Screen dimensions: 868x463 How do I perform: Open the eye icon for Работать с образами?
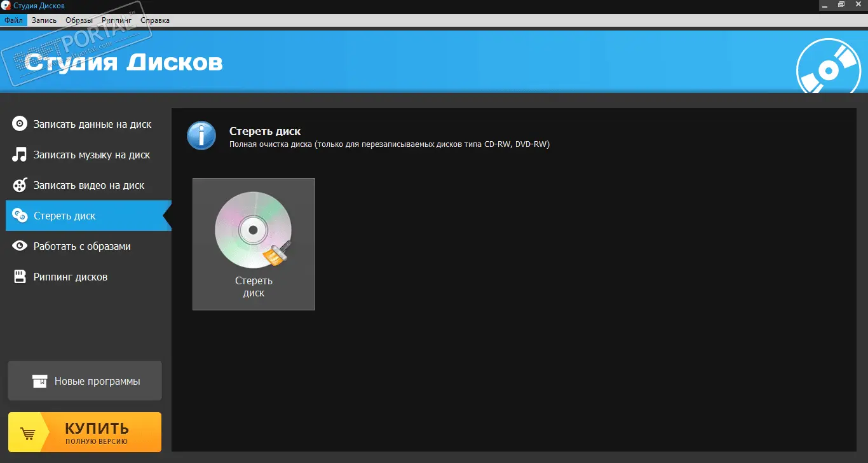(x=20, y=246)
